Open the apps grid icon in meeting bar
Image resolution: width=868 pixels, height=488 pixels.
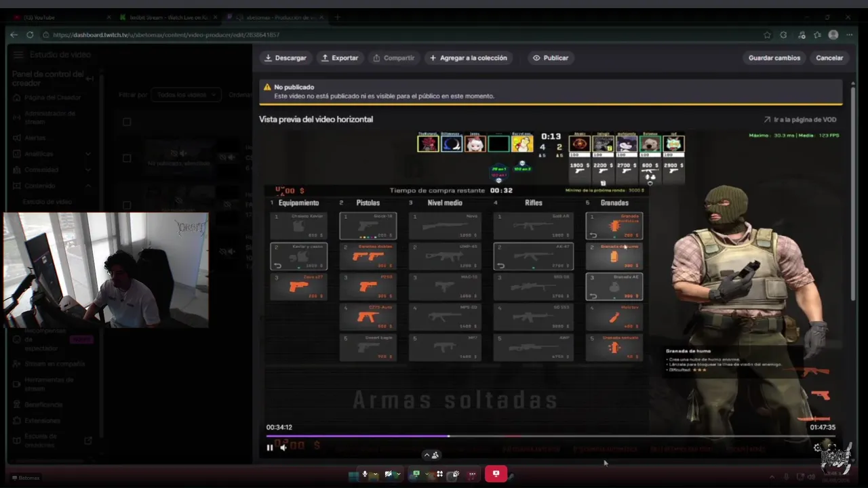coord(439,474)
